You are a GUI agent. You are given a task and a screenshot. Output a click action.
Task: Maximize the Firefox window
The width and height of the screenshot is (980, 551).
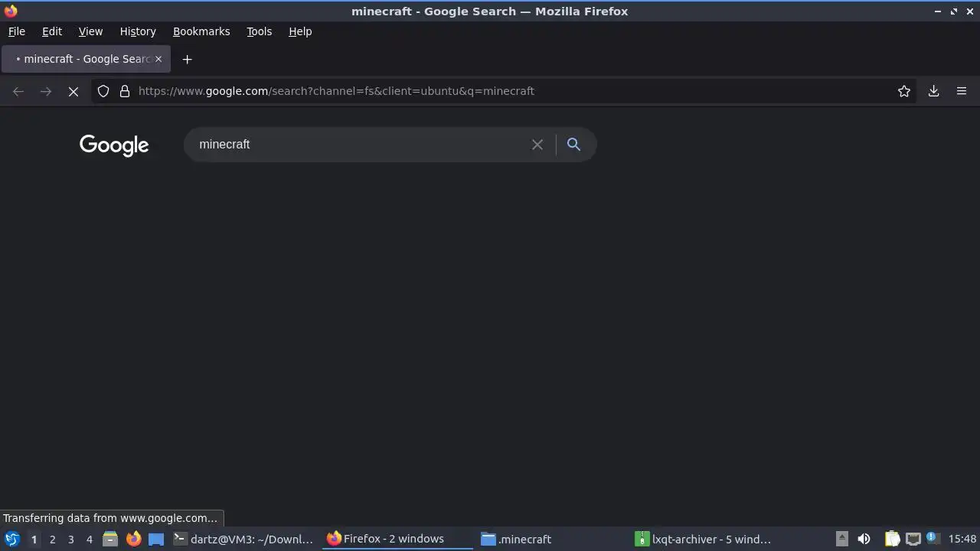point(954,11)
